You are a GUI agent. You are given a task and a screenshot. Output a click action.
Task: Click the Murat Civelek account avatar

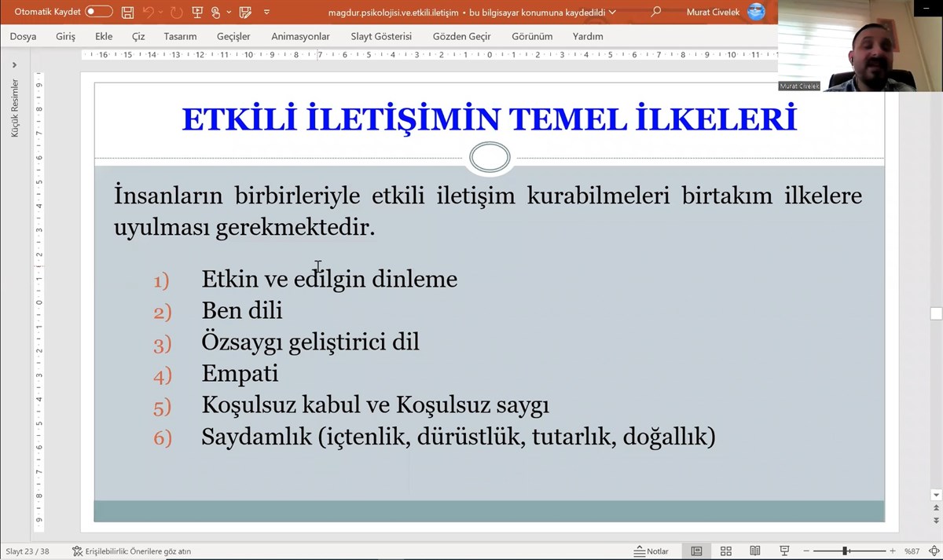pos(756,12)
